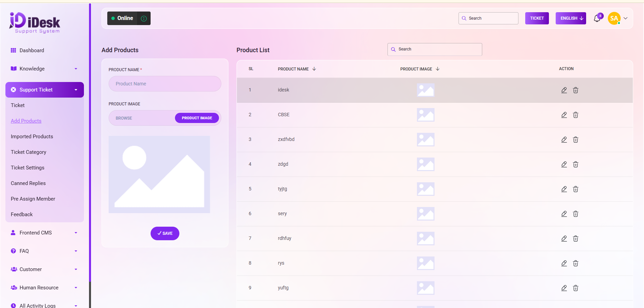Sort by Product Image column arrow
644x308 pixels.
[438, 69]
